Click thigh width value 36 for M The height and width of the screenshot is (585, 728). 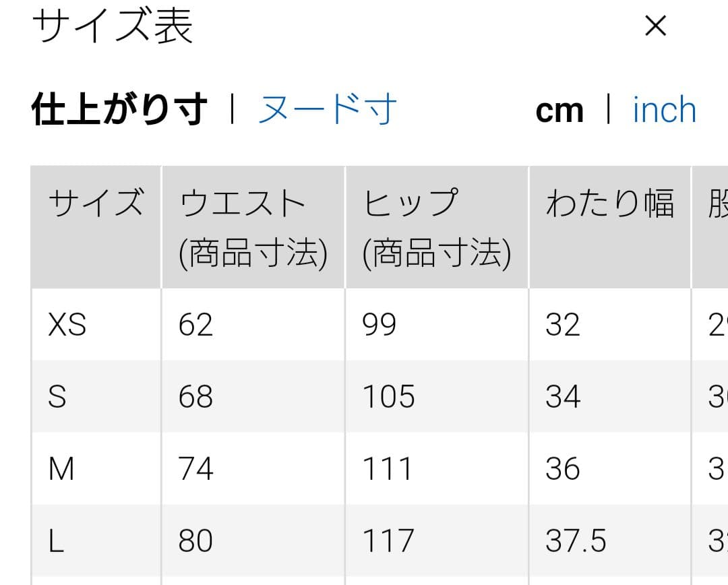tap(562, 468)
